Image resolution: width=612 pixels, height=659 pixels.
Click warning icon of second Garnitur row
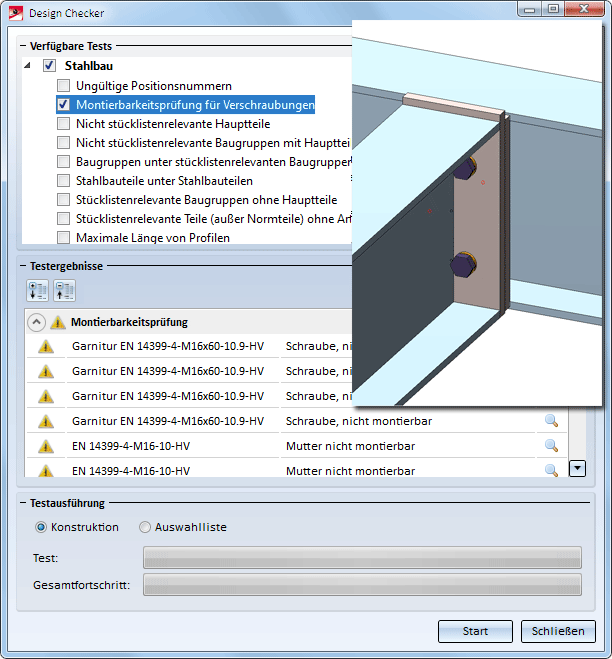pyautogui.click(x=46, y=372)
